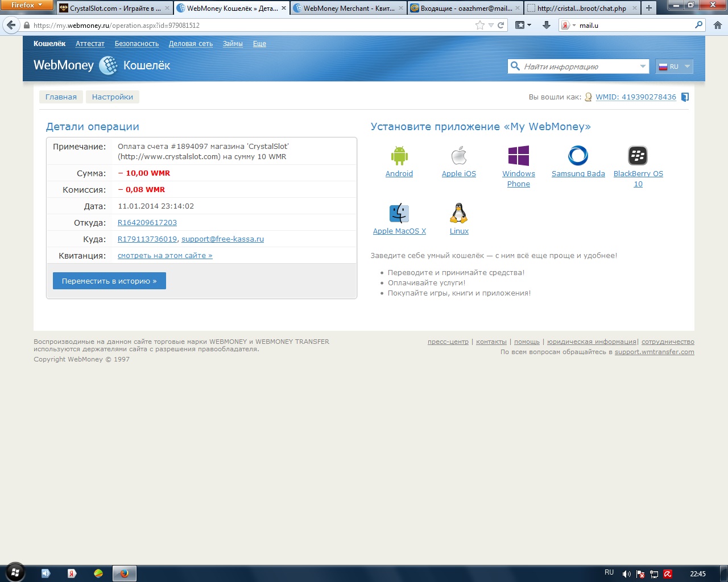Open the Займы menu item

(x=233, y=44)
